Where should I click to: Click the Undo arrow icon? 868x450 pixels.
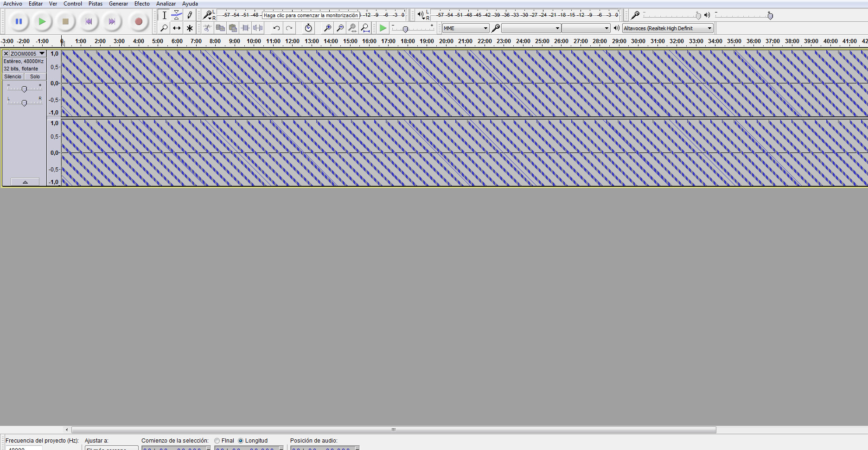[x=276, y=28]
